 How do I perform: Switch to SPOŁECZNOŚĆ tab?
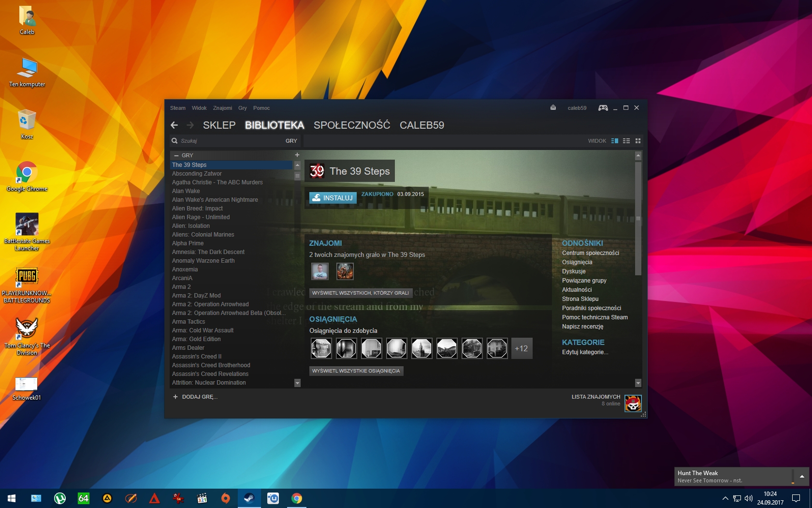coord(352,125)
